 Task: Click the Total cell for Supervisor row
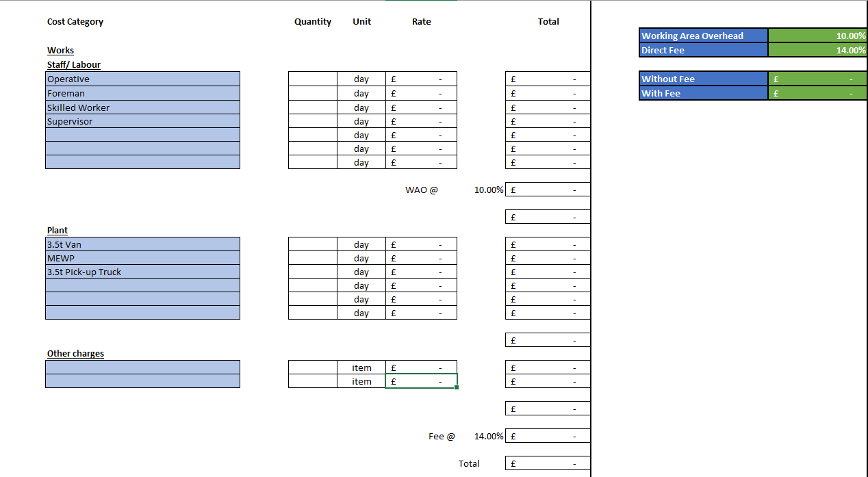547,122
